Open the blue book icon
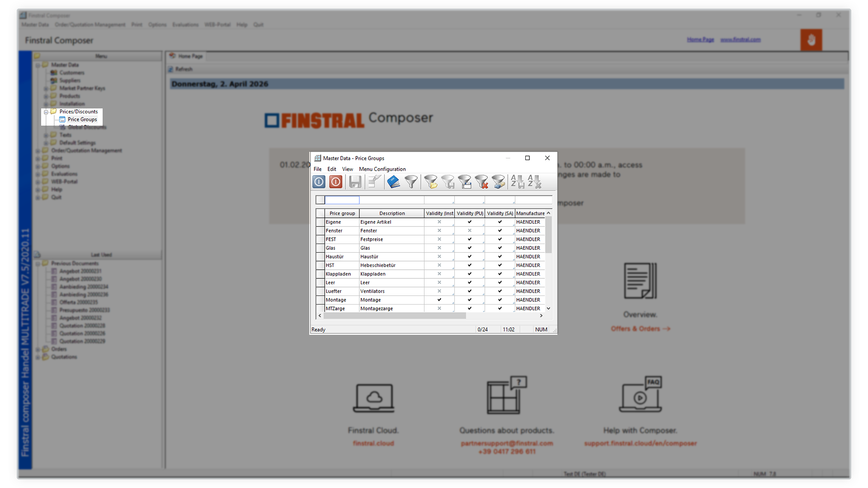This screenshot has width=868, height=488. [393, 182]
